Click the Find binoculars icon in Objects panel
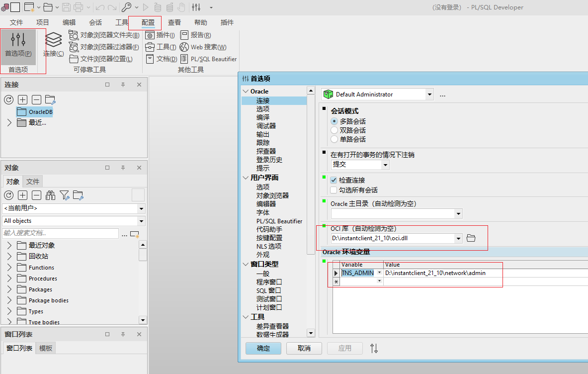 click(x=50, y=195)
